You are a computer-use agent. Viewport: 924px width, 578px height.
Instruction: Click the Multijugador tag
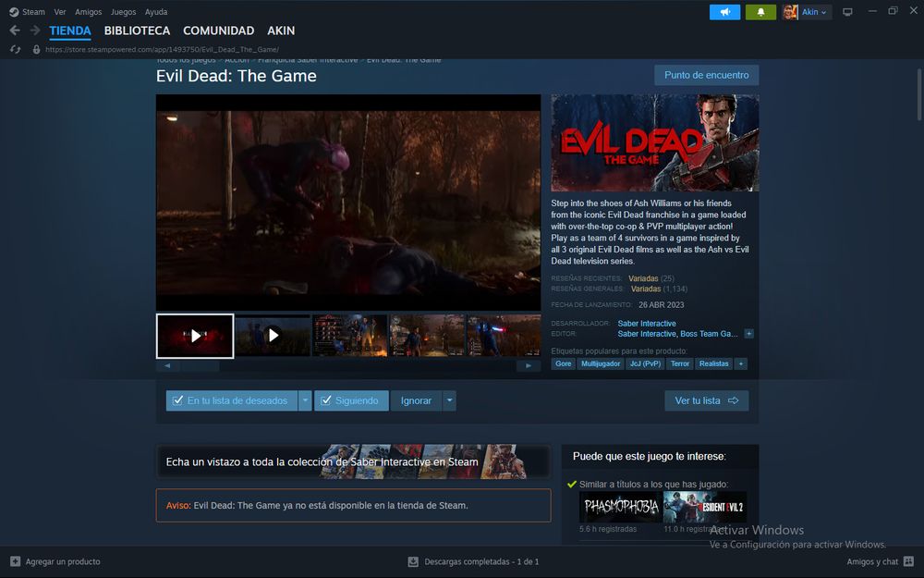(601, 363)
